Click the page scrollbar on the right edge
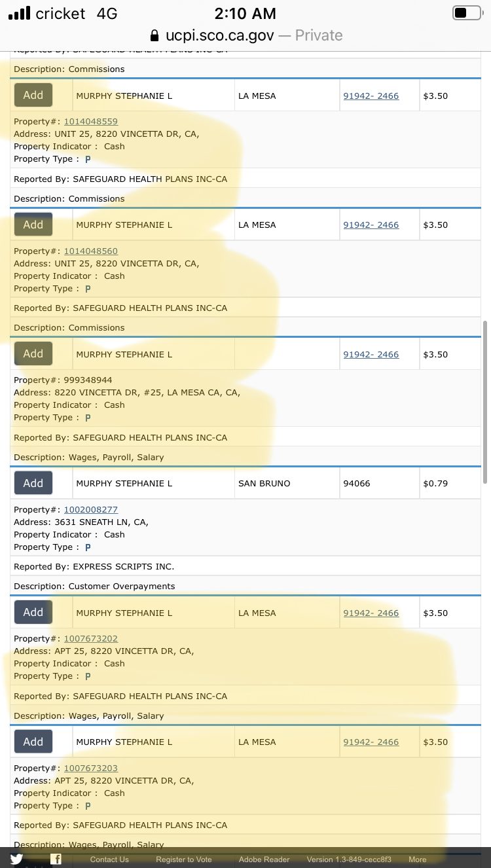The height and width of the screenshot is (868, 491). (485, 402)
